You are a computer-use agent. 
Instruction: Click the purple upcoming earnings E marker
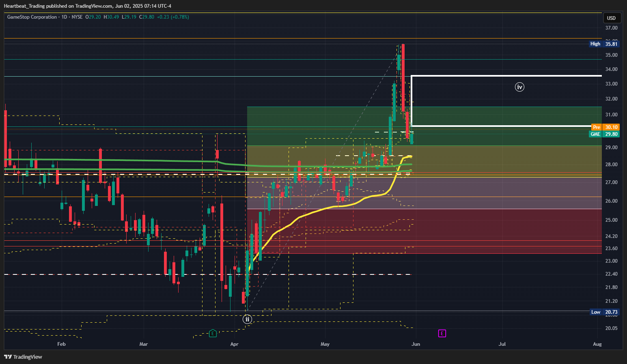tap(442, 334)
